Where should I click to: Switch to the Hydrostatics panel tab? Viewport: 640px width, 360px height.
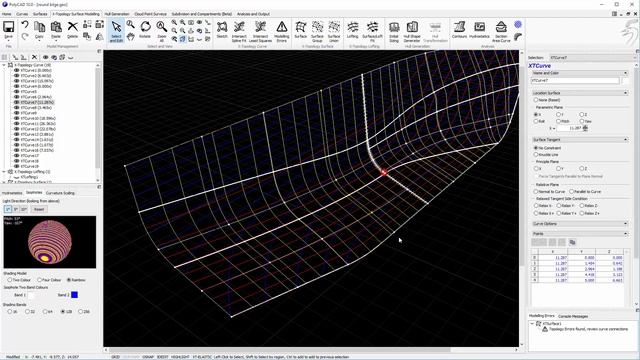click(12, 193)
